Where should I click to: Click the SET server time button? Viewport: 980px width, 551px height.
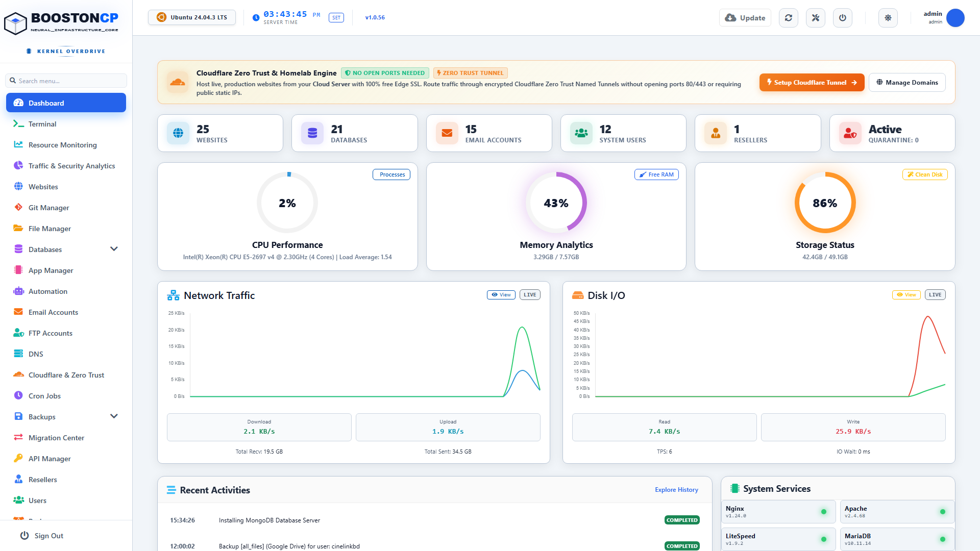[x=336, y=18]
